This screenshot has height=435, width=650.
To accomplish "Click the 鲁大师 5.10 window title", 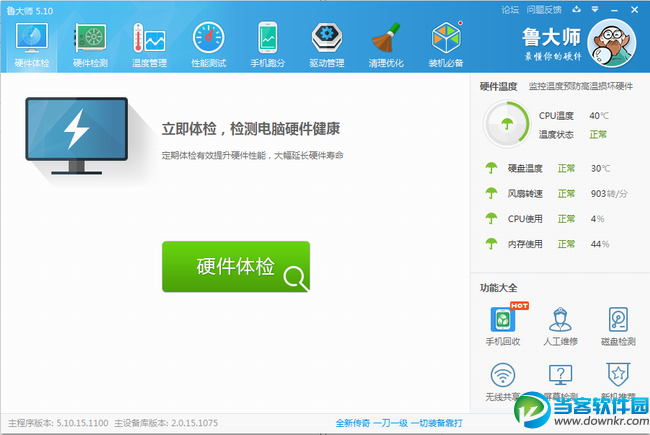I will [30, 11].
